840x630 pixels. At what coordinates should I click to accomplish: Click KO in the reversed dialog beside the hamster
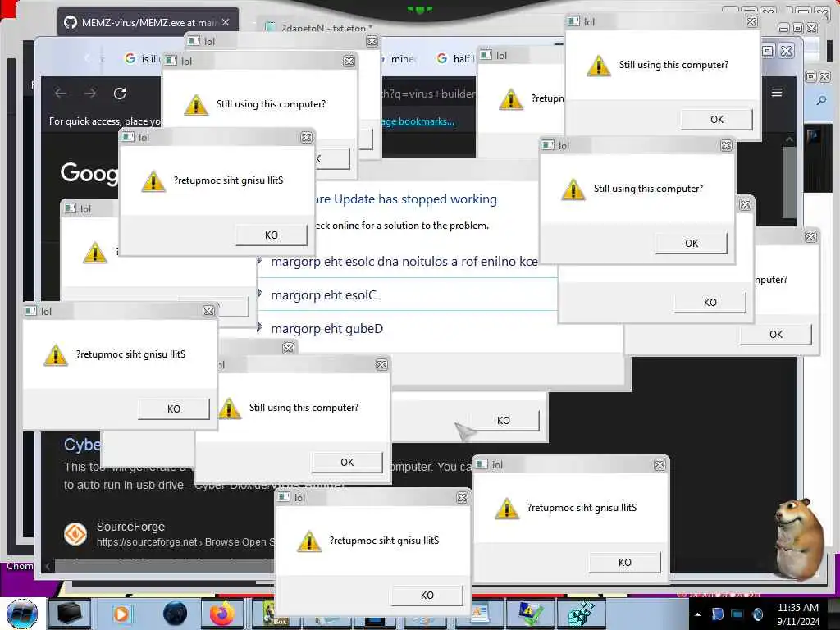point(624,563)
